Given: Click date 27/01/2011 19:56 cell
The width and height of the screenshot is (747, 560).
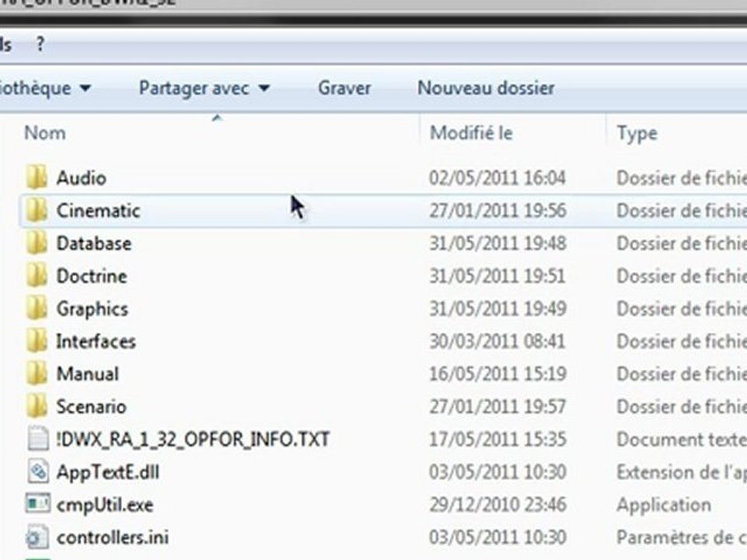Looking at the screenshot, I should (498, 211).
